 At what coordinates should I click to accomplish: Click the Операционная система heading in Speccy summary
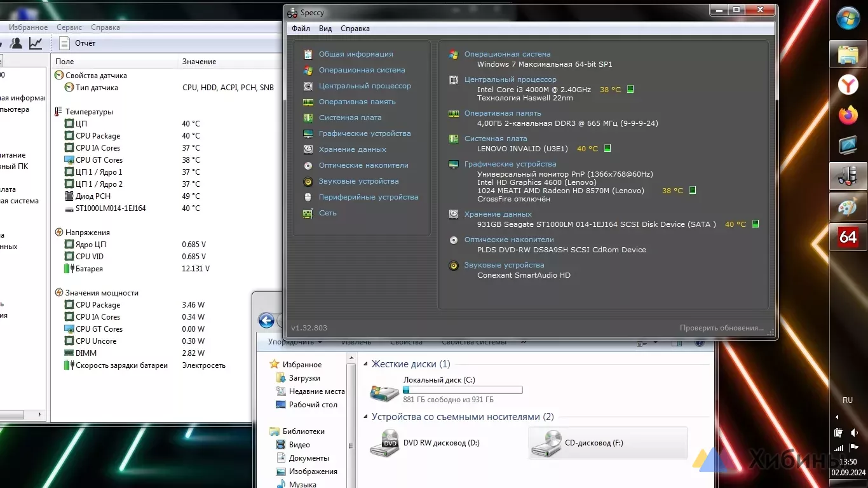tap(508, 54)
